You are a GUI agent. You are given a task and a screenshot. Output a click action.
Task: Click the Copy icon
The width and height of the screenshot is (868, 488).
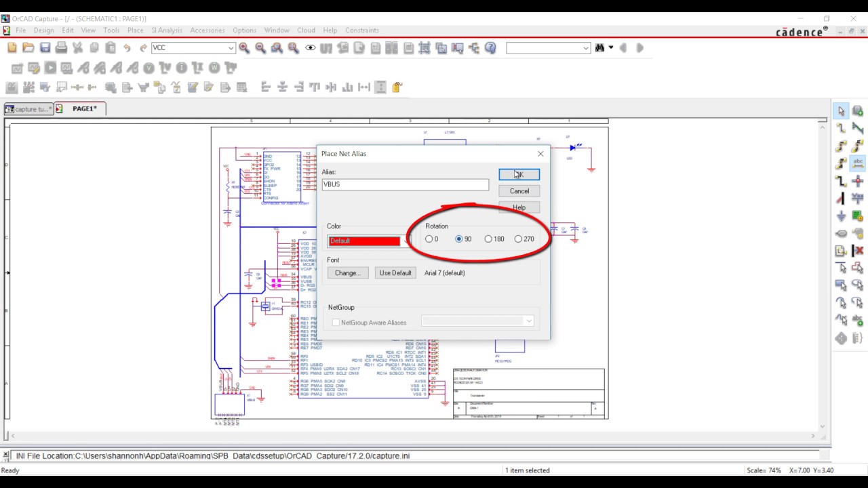click(x=94, y=47)
